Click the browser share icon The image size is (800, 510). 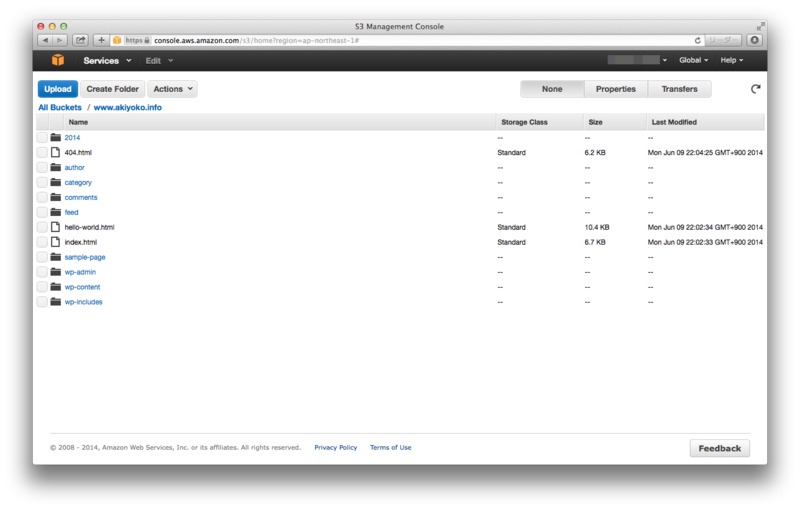[x=81, y=40]
